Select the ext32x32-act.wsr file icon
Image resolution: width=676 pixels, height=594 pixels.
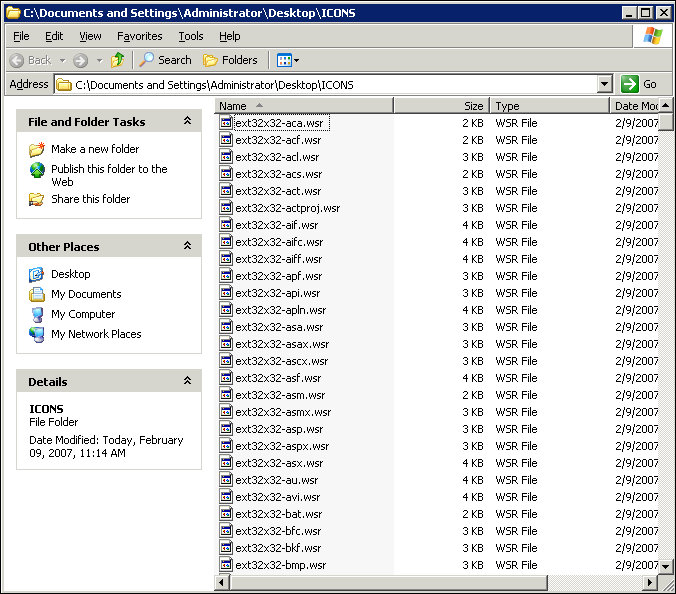click(x=226, y=191)
